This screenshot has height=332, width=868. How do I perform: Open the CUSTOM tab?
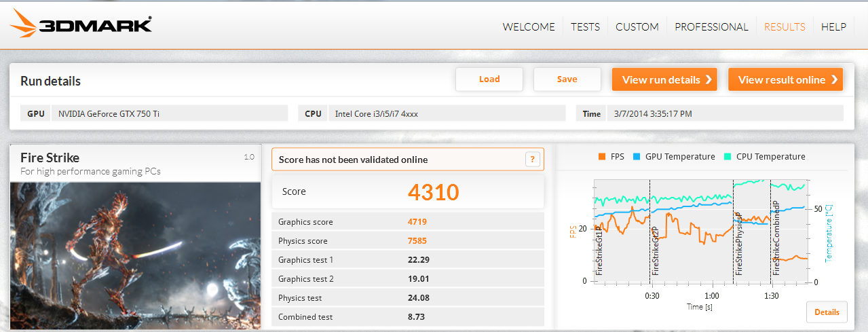pos(637,27)
